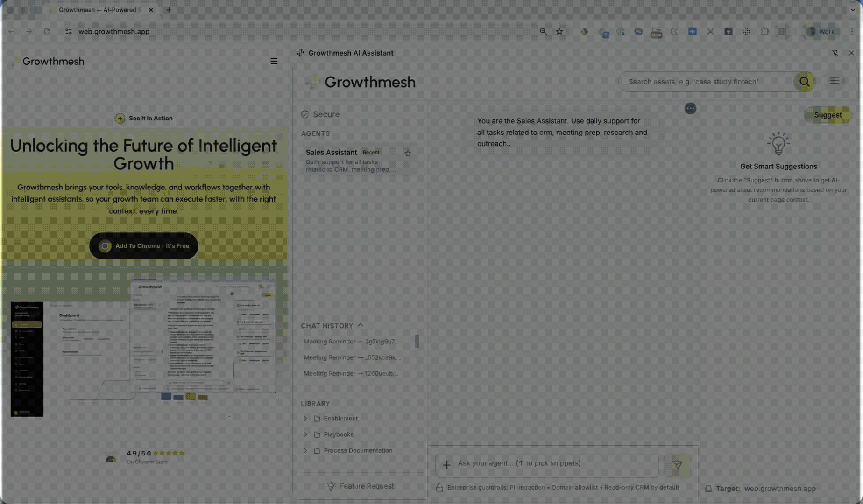The height and width of the screenshot is (504, 863).
Task: Open chat Meeting Reminder — 2g7kig9u7
Action: (352, 342)
